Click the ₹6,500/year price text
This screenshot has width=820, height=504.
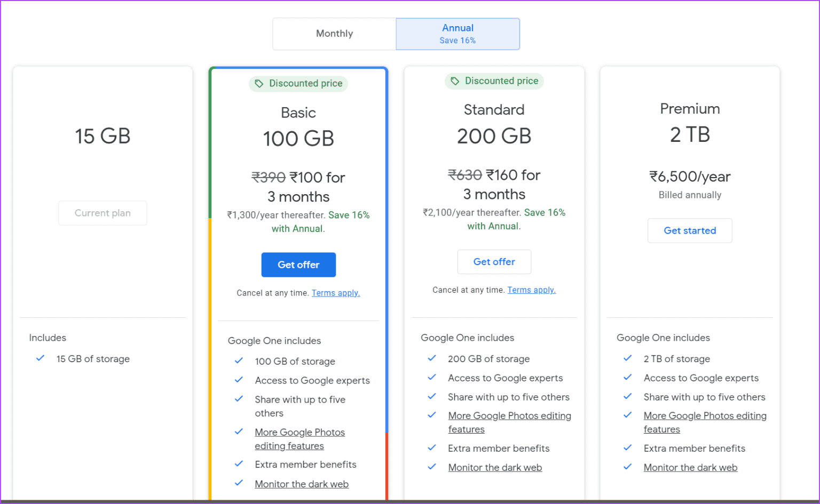[690, 177]
